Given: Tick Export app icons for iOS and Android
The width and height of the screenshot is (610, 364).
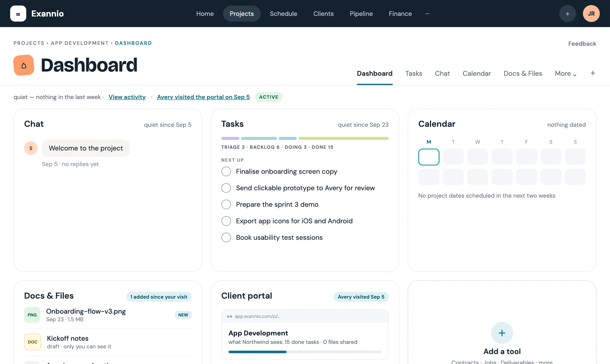Looking at the screenshot, I should tap(226, 221).
